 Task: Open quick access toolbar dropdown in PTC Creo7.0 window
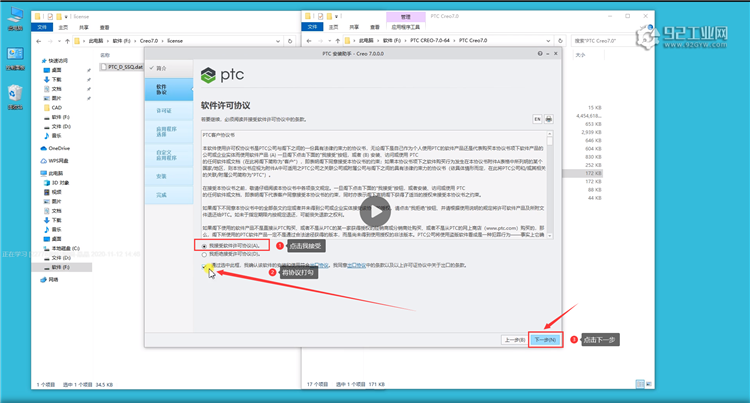(336, 17)
